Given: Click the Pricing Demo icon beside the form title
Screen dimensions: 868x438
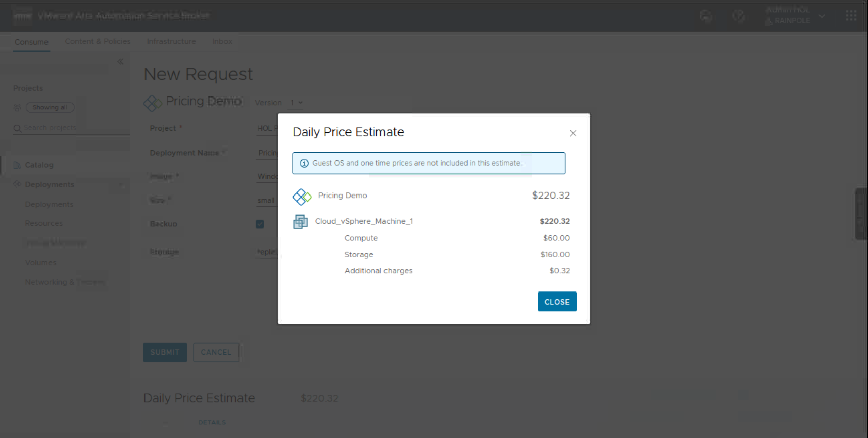Looking at the screenshot, I should [x=153, y=103].
